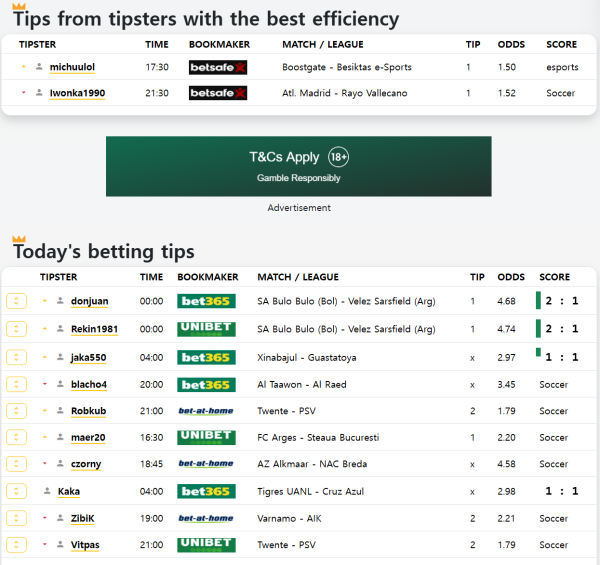
Task: Open the Twente - PSV match in Robkub's row
Action: 286,411
